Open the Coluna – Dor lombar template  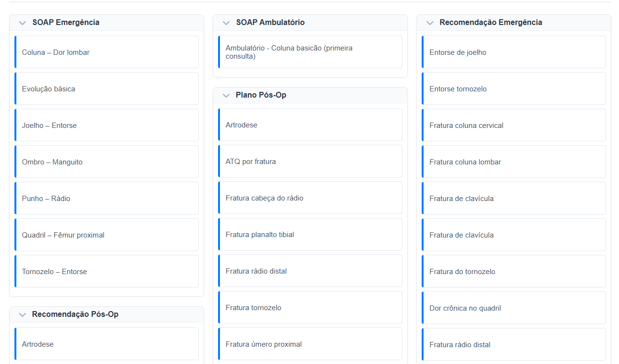click(x=106, y=52)
